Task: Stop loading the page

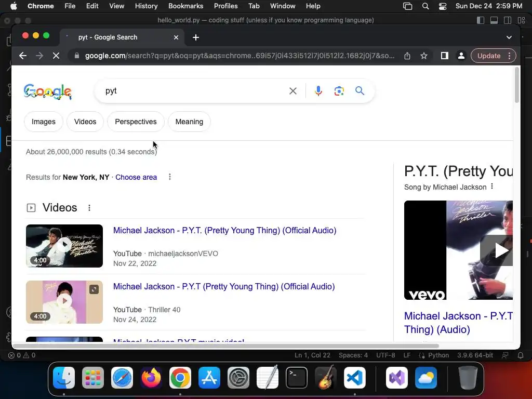Action: 56,56
